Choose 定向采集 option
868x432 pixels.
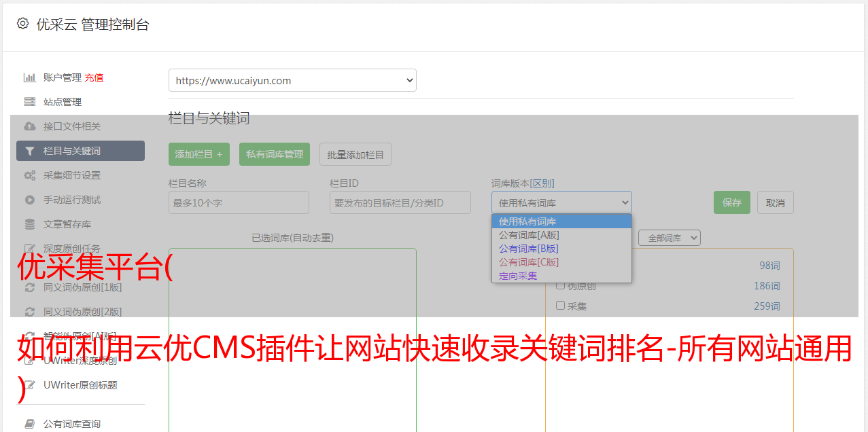click(x=561, y=276)
